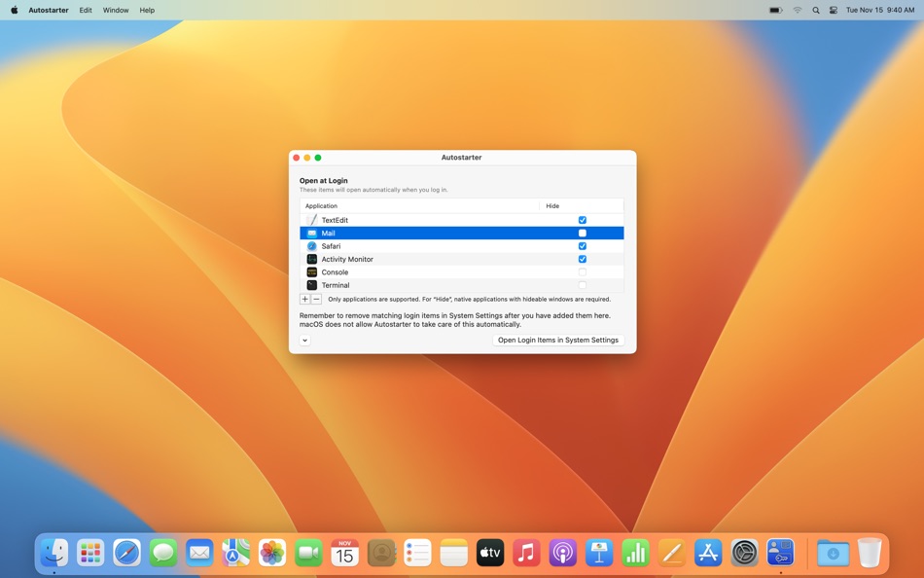Open Contacts from the Dock

click(x=381, y=554)
